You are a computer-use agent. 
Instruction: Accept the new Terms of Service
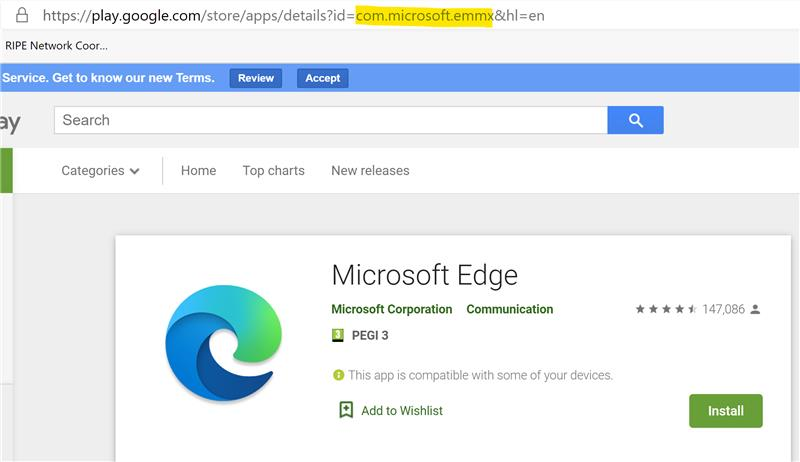pos(322,78)
